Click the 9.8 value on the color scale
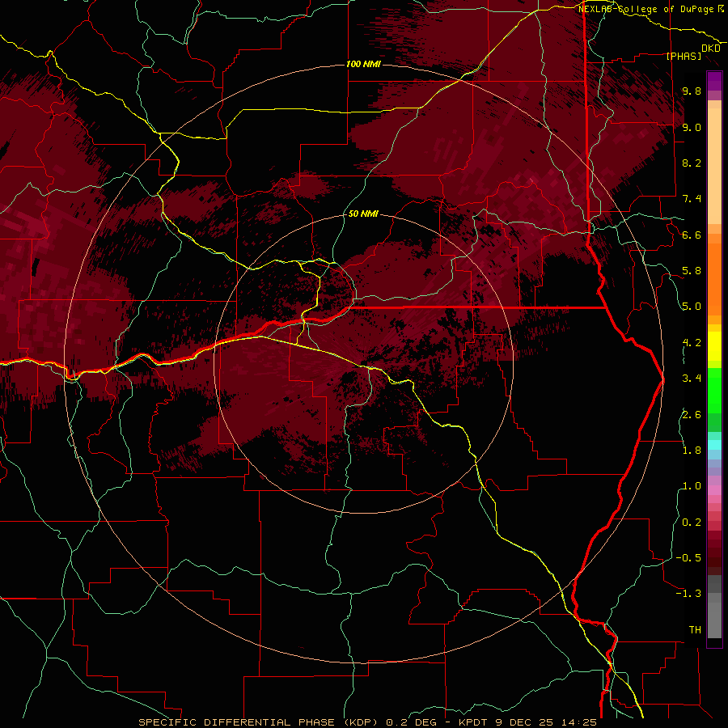The height and width of the screenshot is (728, 728). click(x=692, y=91)
